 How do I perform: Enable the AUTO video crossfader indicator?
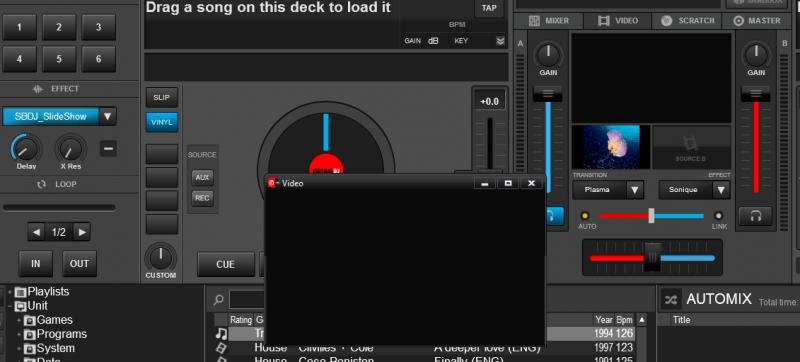(x=585, y=216)
